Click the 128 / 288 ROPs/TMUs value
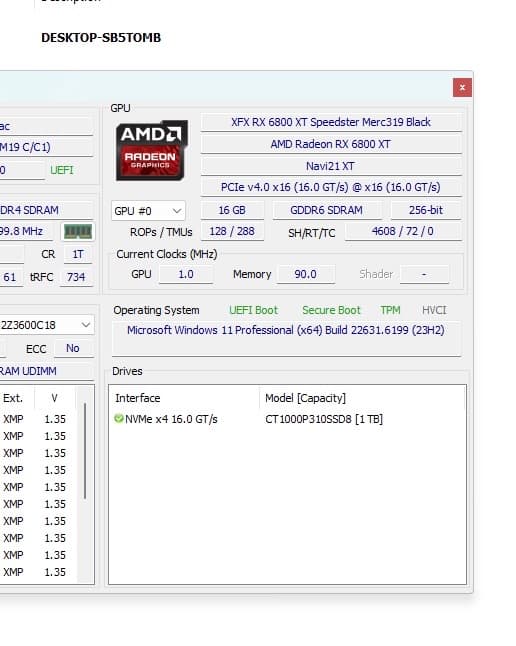 tap(232, 232)
